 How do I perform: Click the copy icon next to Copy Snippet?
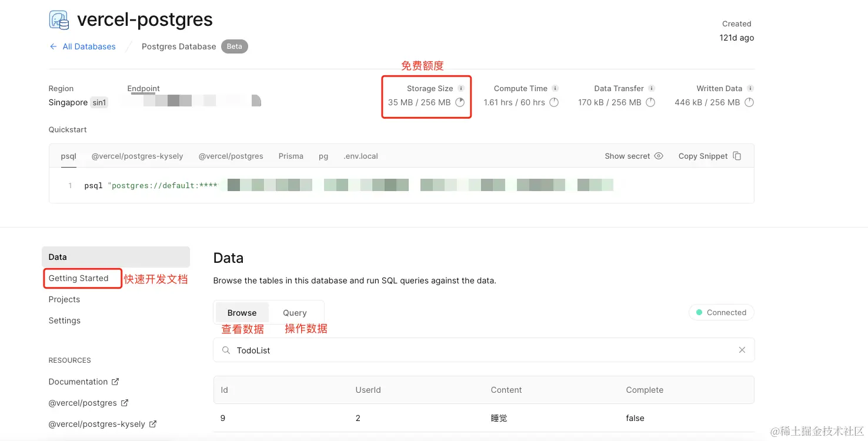(x=737, y=156)
